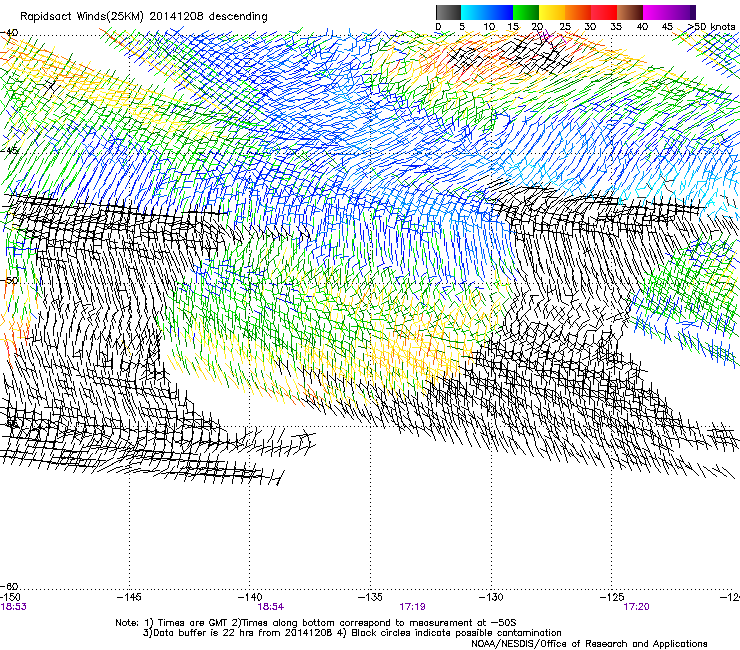Click the purple '18:54' time label
This screenshot has height=650, width=740.
pos(271,607)
